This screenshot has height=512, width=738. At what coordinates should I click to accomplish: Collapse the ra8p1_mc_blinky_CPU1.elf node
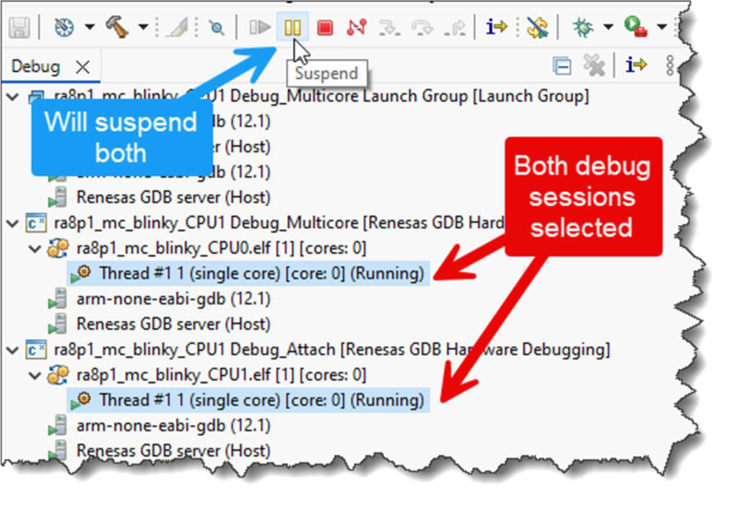pos(35,376)
